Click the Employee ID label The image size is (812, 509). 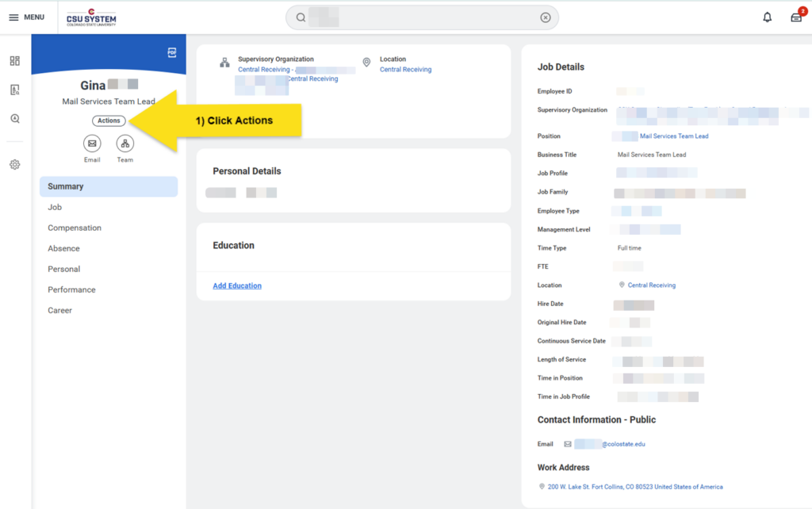554,91
